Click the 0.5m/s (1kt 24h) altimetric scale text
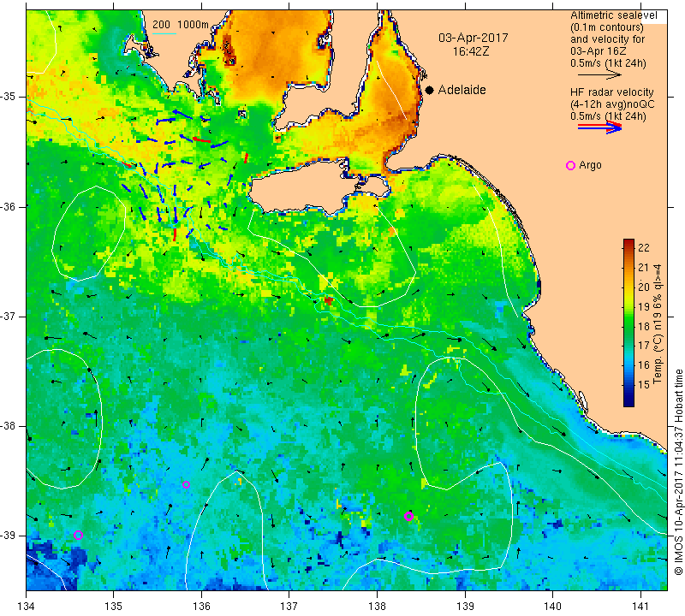685x616 pixels. pyautogui.click(x=608, y=63)
